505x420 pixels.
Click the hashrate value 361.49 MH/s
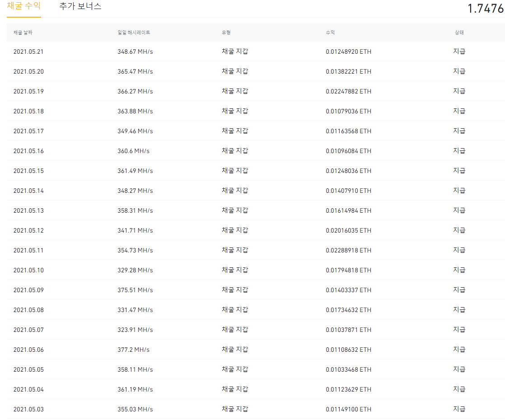[135, 171]
